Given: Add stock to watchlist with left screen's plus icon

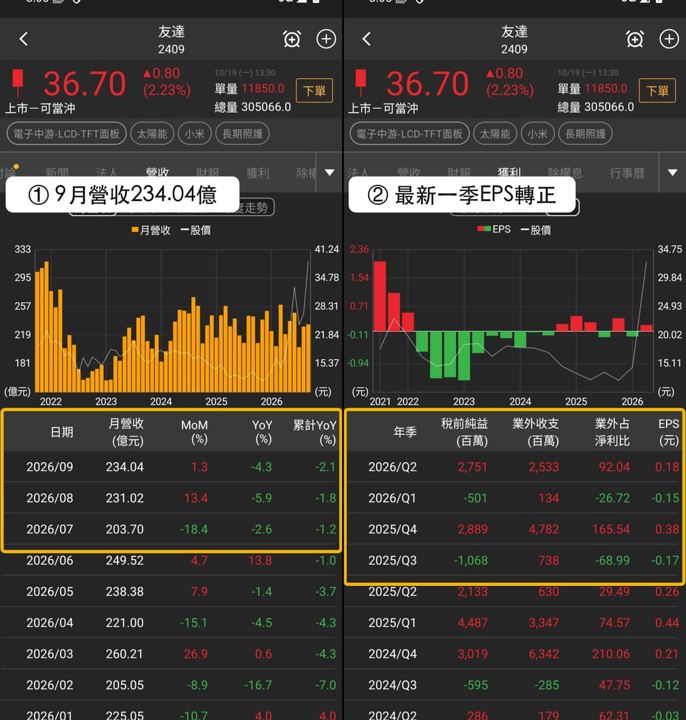Looking at the screenshot, I should [x=326, y=39].
